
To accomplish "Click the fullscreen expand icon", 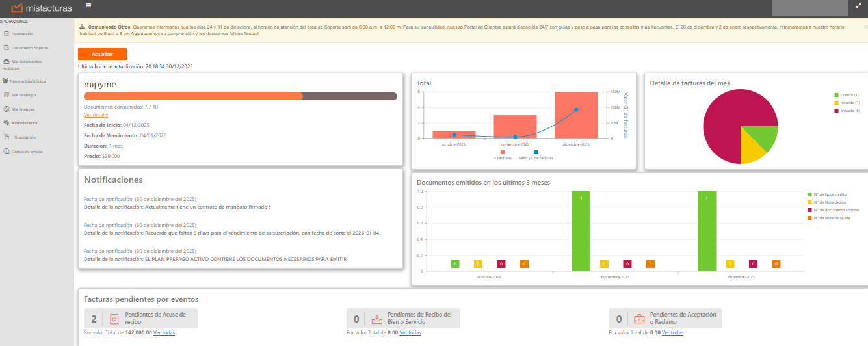I will [x=858, y=5].
